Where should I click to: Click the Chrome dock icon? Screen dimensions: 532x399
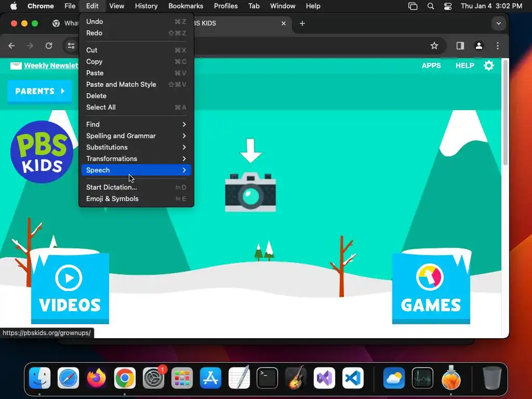tap(125, 378)
